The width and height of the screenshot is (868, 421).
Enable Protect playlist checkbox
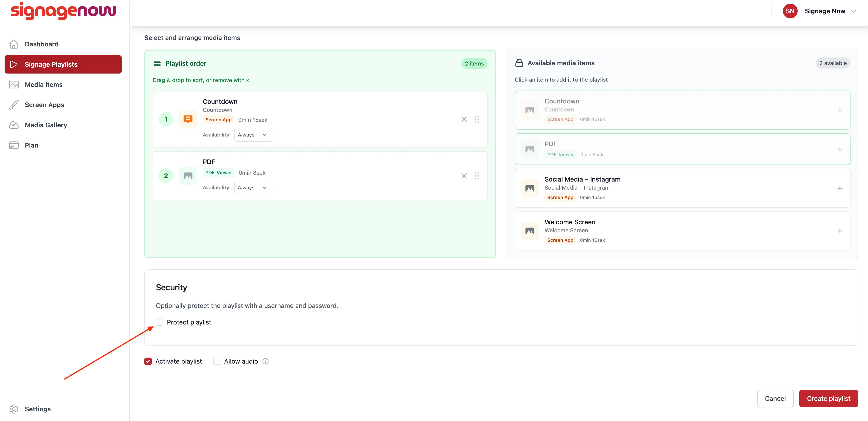pos(159,322)
